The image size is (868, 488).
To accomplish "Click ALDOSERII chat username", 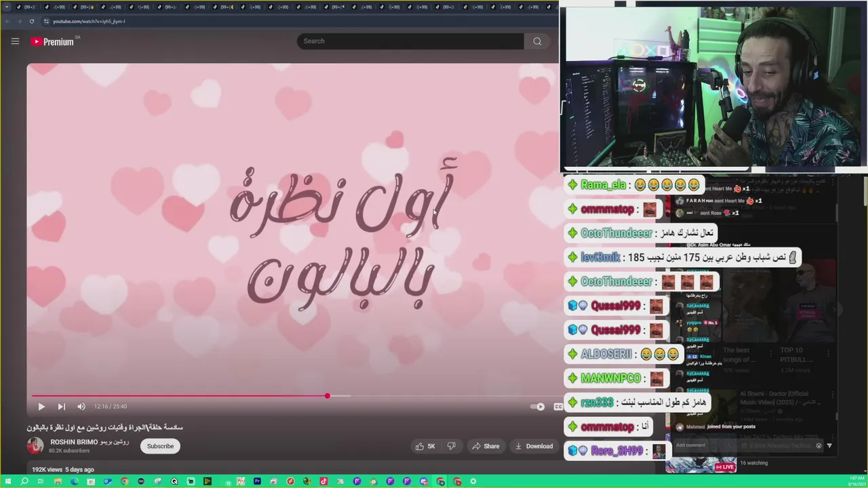I will (606, 354).
